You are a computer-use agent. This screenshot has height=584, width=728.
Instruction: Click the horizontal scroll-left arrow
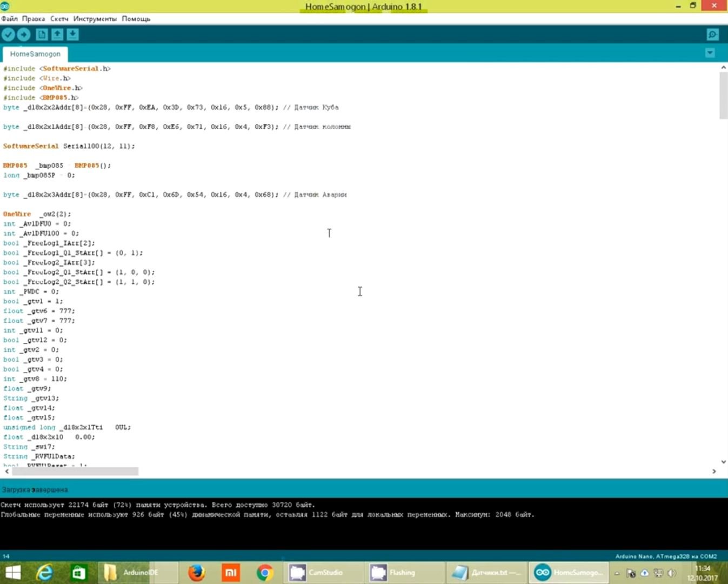[x=6, y=472]
